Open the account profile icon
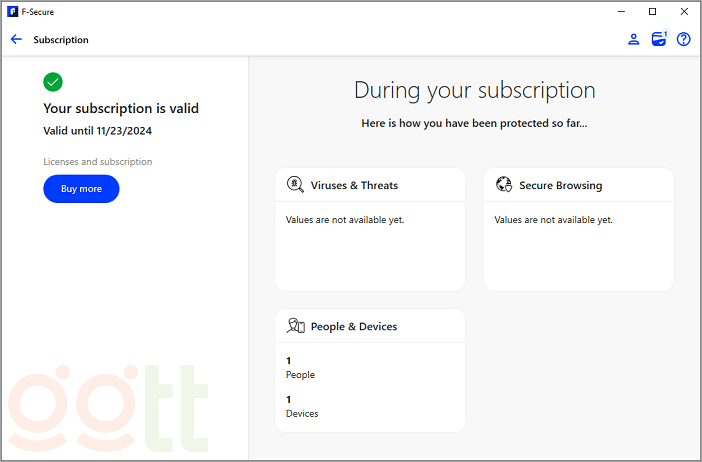Viewport: 702px width, 462px height. coord(633,40)
